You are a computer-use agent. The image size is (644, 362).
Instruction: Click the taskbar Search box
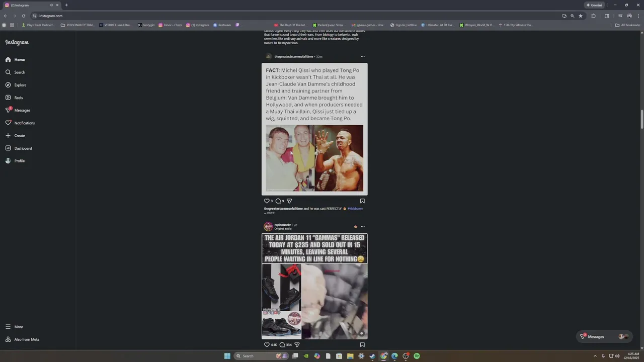pos(261,356)
